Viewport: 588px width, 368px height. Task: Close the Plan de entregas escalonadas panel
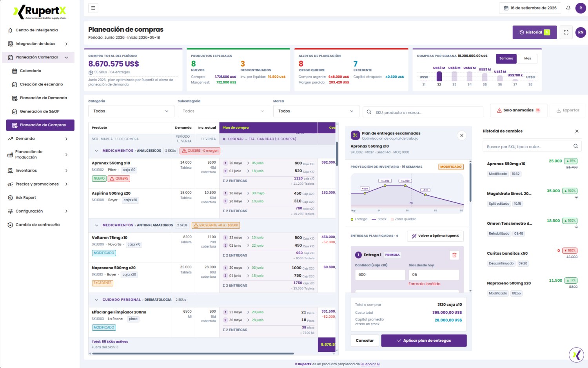coord(462,135)
